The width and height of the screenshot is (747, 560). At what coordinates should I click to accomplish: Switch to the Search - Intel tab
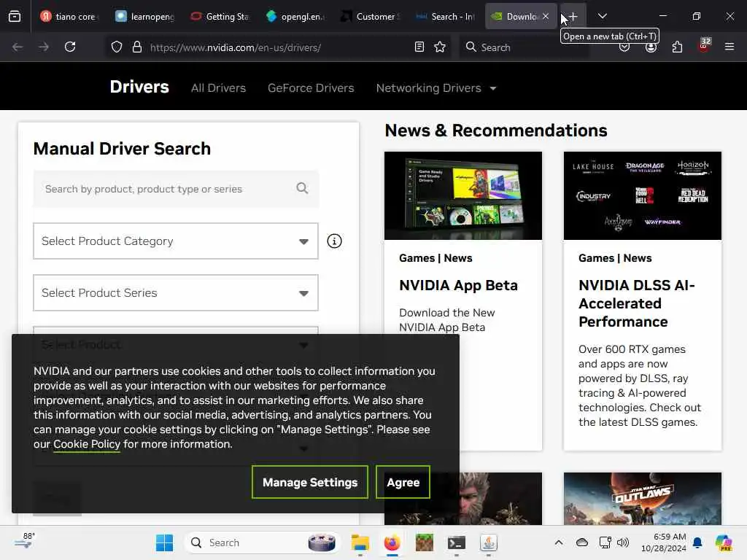tap(446, 16)
